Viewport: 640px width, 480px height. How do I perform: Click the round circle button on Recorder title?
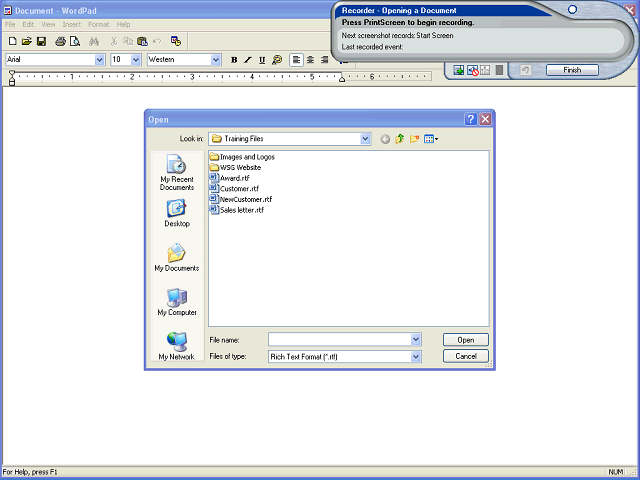coord(572,9)
